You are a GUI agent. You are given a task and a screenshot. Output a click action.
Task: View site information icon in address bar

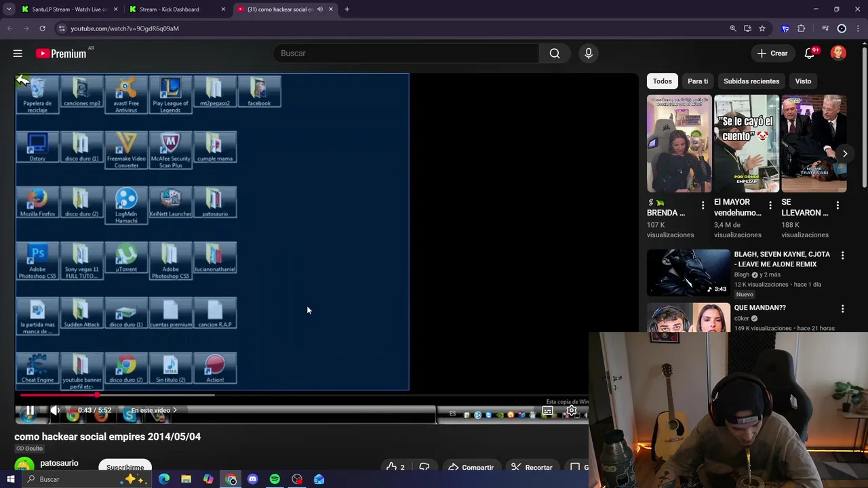(62, 28)
